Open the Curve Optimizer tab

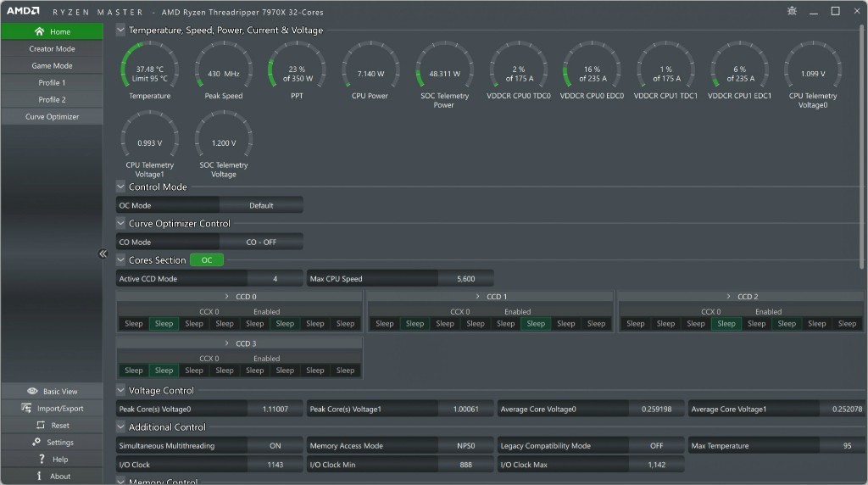(x=52, y=117)
